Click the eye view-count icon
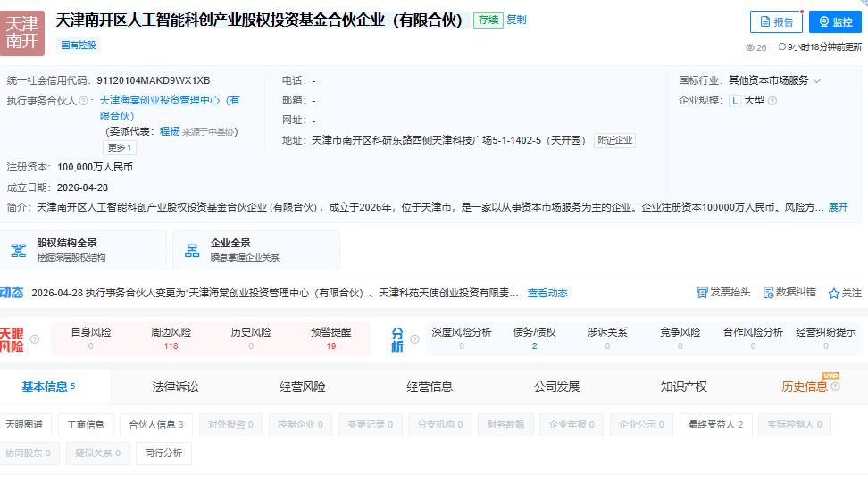This screenshot has width=868, height=482. [x=750, y=47]
